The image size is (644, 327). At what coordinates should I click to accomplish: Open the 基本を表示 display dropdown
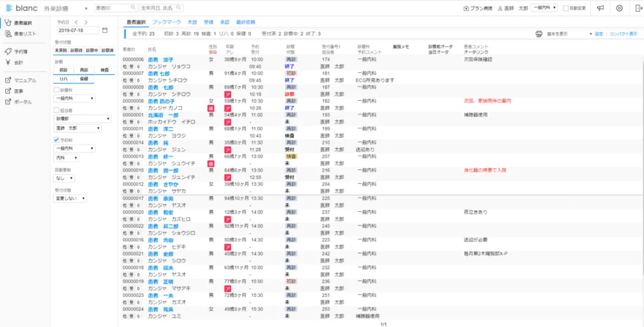pos(570,34)
